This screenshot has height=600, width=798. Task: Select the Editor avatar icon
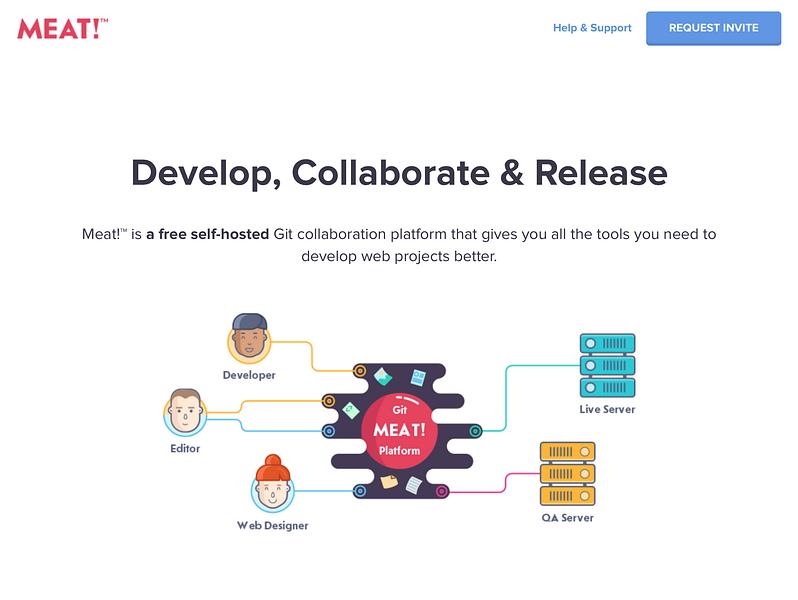tap(185, 413)
